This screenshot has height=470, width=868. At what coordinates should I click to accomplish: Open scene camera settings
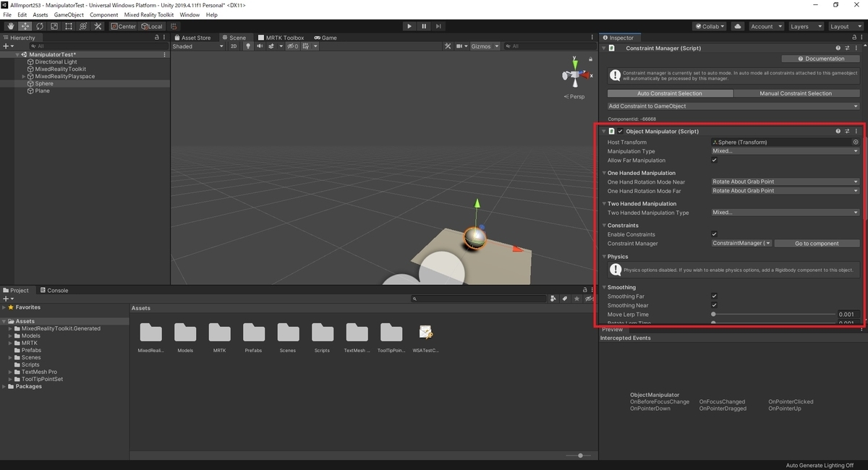click(461, 46)
